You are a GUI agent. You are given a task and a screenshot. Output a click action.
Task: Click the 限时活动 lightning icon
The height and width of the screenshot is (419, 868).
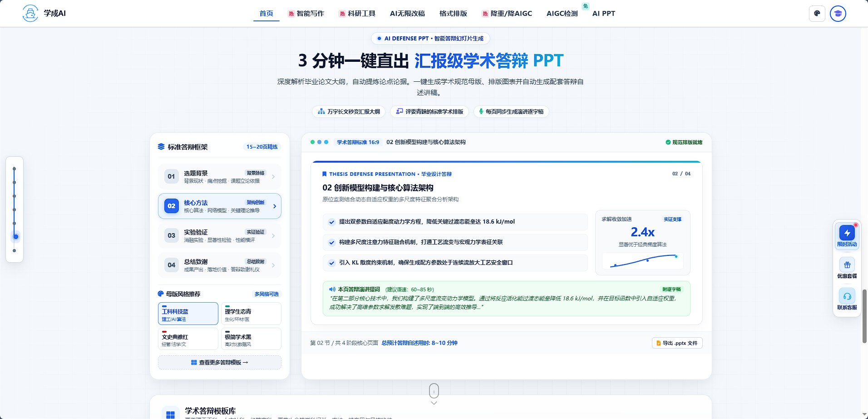pyautogui.click(x=847, y=233)
